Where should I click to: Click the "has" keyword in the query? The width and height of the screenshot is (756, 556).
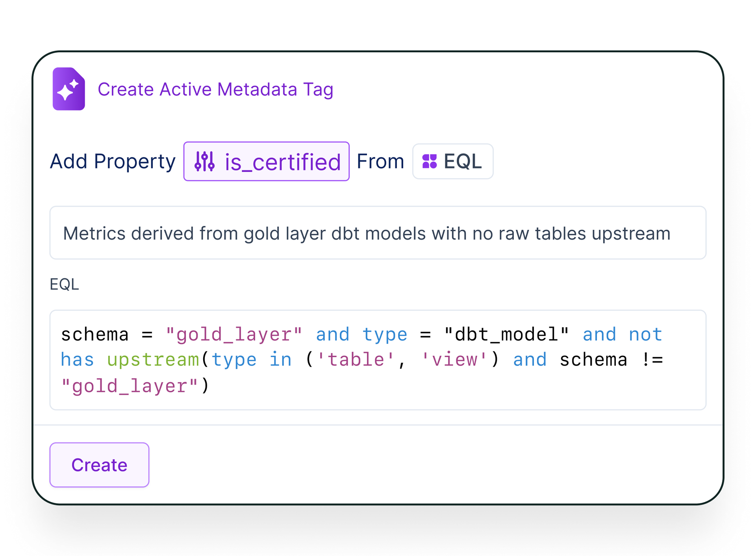(x=78, y=360)
